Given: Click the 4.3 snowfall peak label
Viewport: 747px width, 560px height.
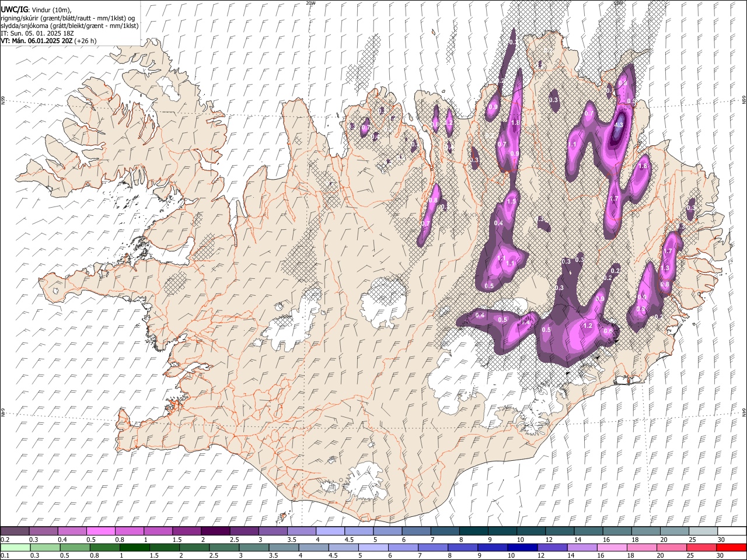Looking at the screenshot, I should (619, 125).
